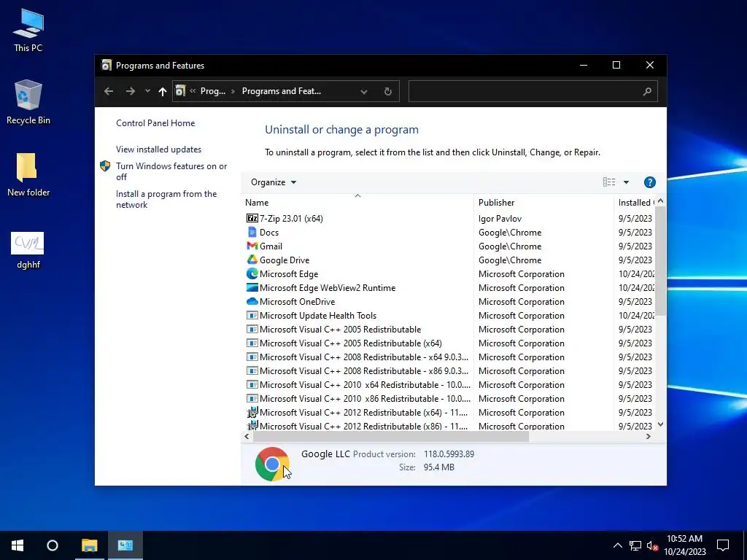Click the vertical scrollbar up arrow
The width and height of the screenshot is (747, 560).
(x=660, y=201)
